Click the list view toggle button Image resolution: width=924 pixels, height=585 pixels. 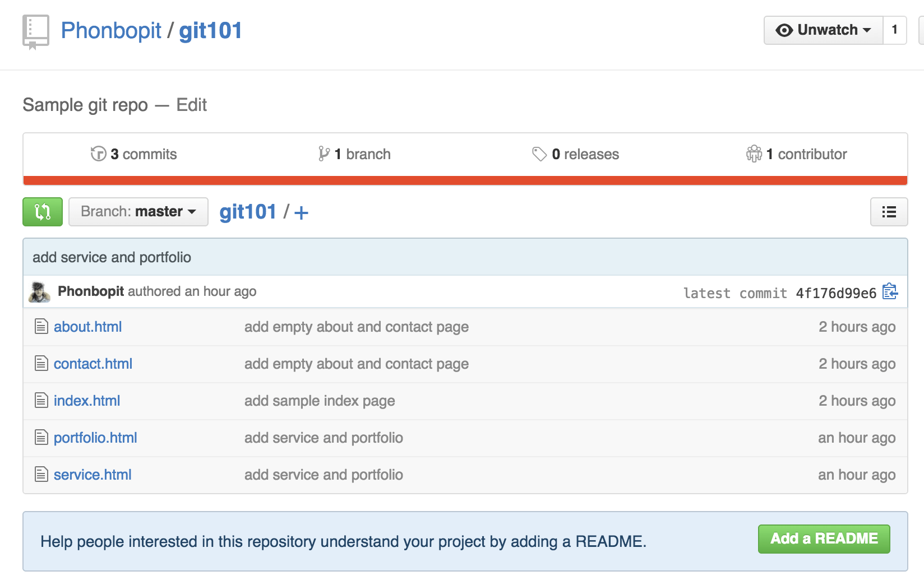(889, 212)
